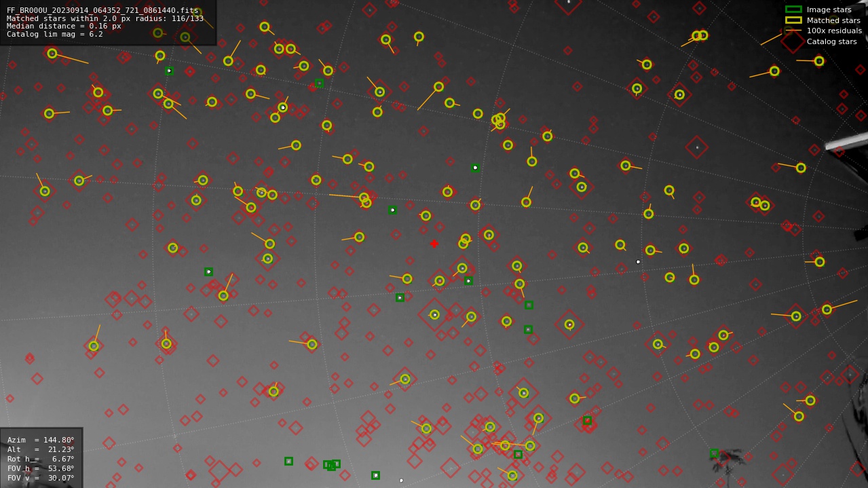Select the 'Image stars' legend label
This screenshot has width=868, height=488.
click(x=829, y=10)
